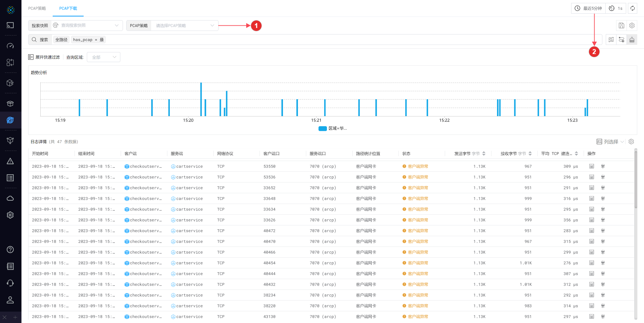Click the save snapshot icon
The image size is (644, 323).
pyautogui.click(x=621, y=26)
